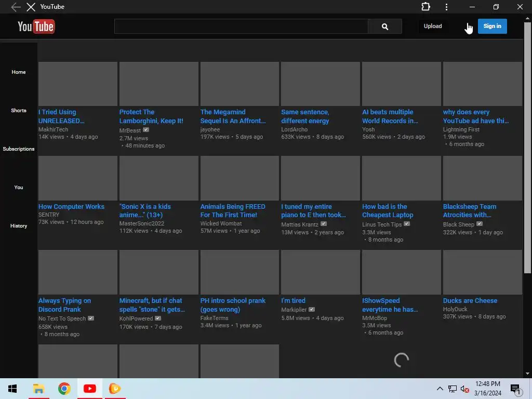Click the vertical page scrollbar thumb

(527, 148)
